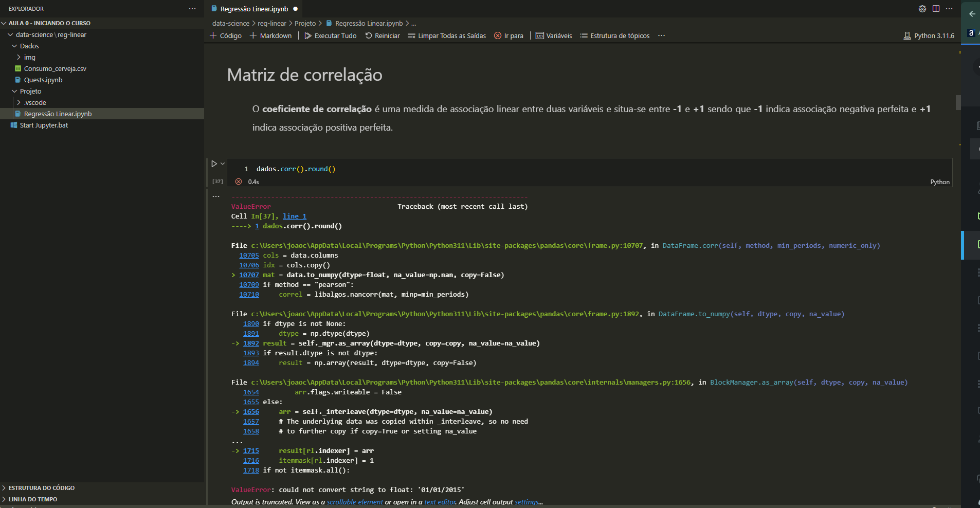Open notebook toolbar more actions ellipsis
Viewport: 980px width, 508px height.
[x=662, y=35]
